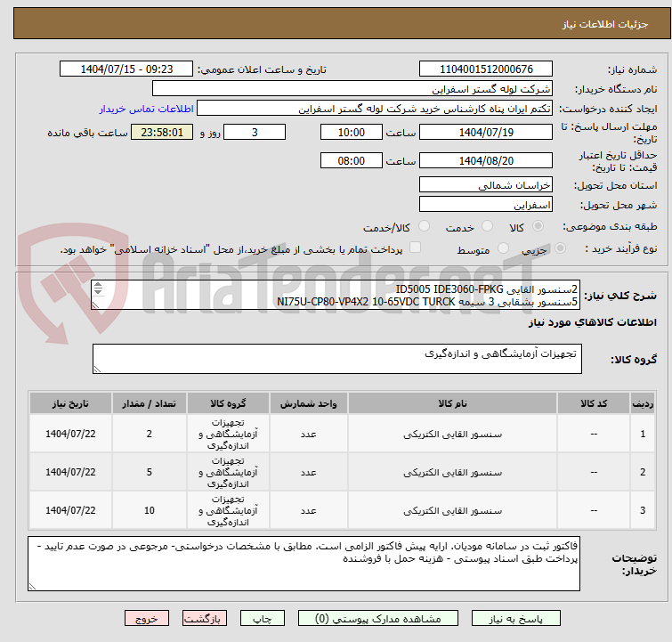
Task: Click the quantity cell showing 10
Action: pyautogui.click(x=150, y=510)
